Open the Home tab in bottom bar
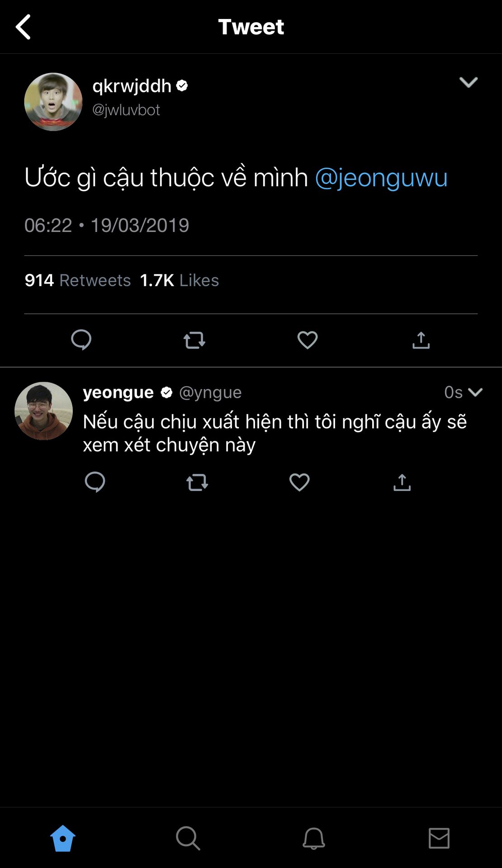502x868 pixels. (63, 839)
